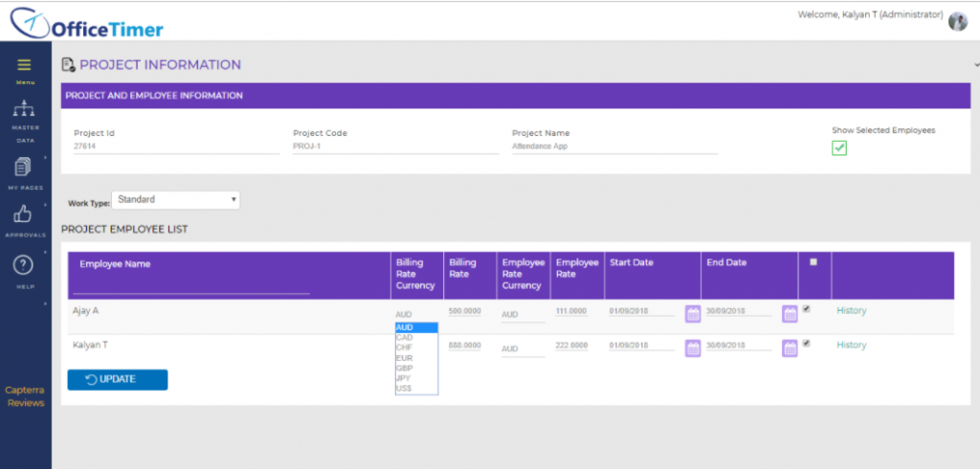The height and width of the screenshot is (469, 980).
Task: Click Kalyan T start date field
Action: [x=642, y=346]
